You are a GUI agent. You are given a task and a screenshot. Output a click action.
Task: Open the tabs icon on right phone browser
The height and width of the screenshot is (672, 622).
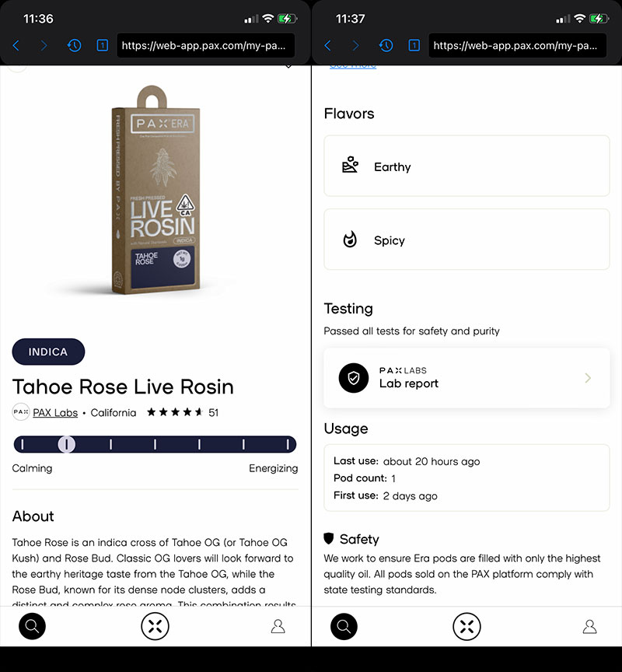[x=414, y=45]
